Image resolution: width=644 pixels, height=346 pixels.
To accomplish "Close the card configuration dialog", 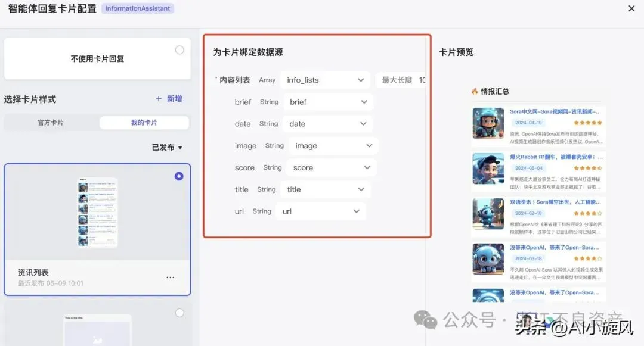I will 631,8.
